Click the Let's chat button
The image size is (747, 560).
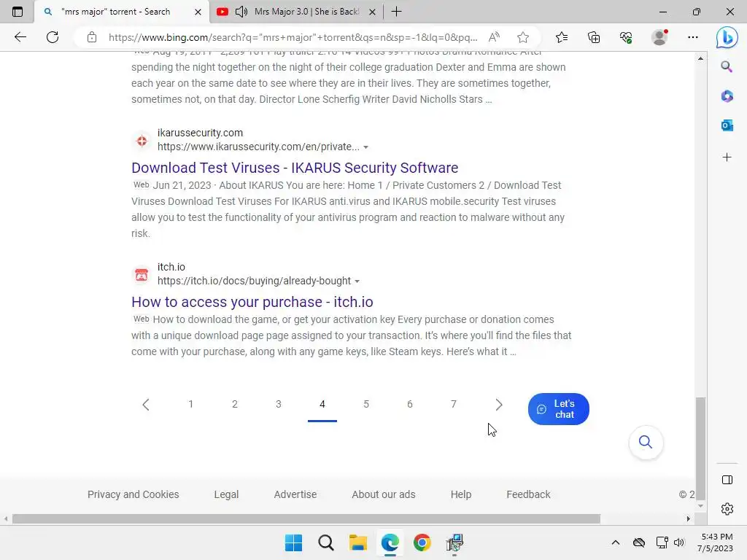pos(558,409)
